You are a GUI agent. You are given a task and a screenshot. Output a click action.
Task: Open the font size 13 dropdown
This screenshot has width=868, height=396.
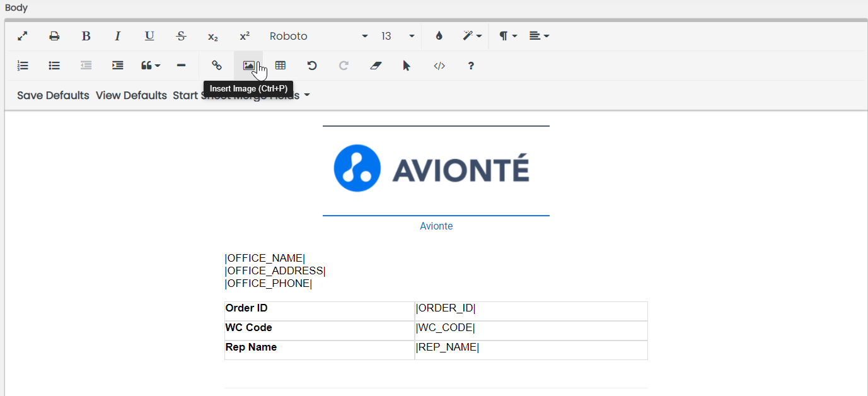click(398, 37)
